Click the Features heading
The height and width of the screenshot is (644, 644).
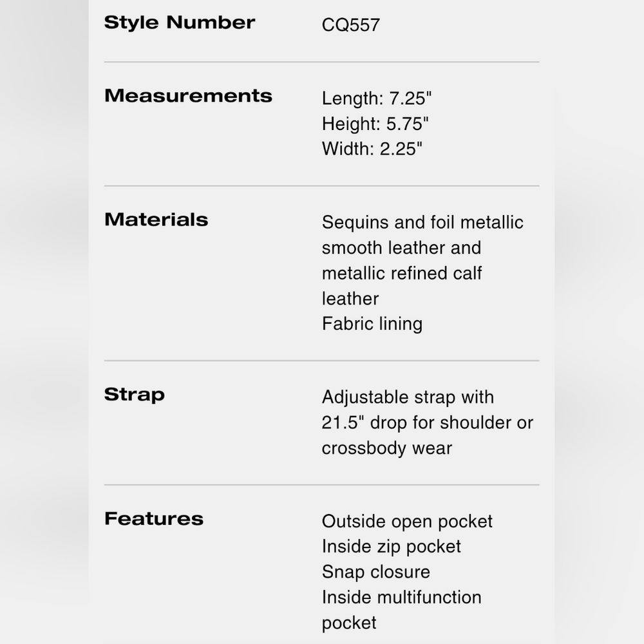154,518
